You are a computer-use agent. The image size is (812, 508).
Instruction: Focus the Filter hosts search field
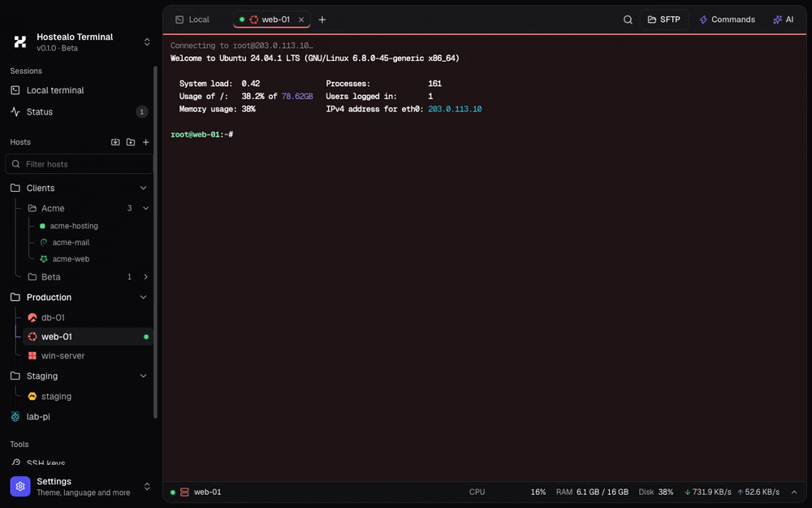pyautogui.click(x=80, y=164)
